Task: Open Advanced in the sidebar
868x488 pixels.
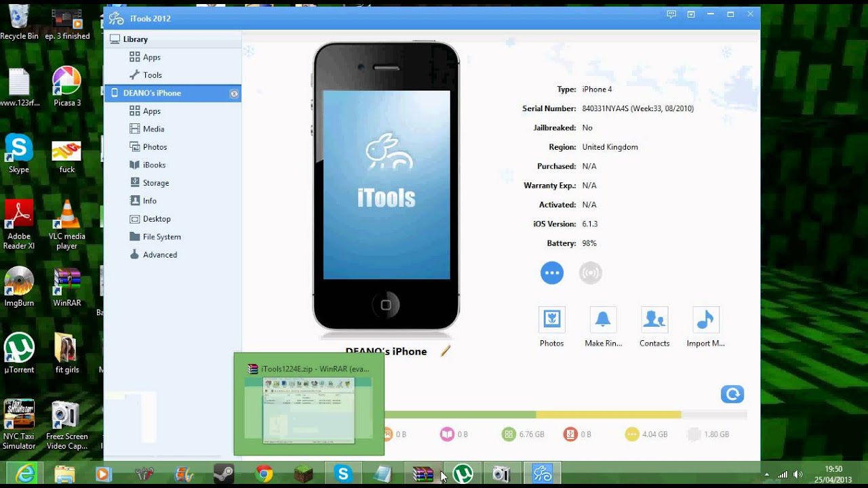Action: coord(160,255)
